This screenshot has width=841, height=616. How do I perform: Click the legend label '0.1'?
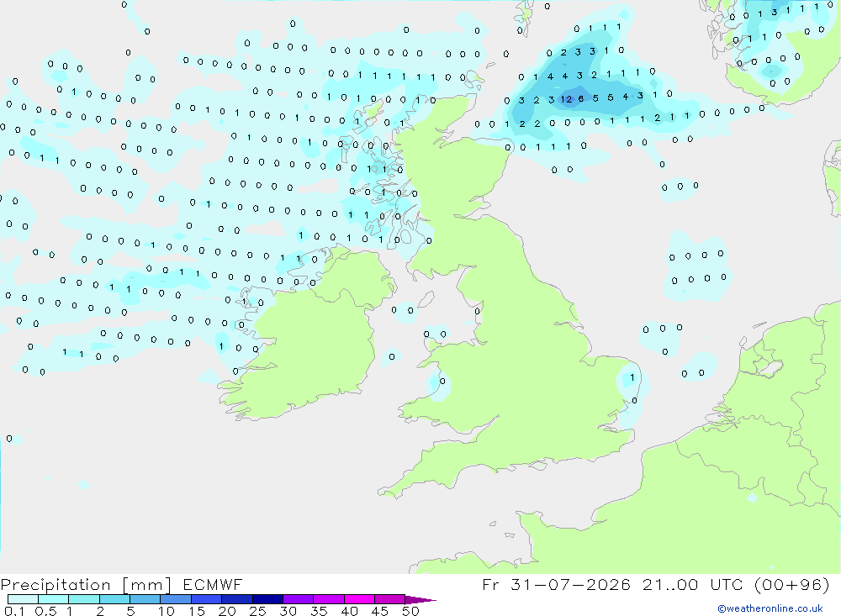[x=14, y=611]
